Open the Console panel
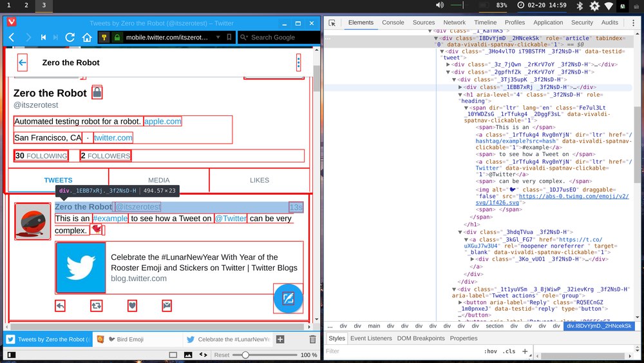644x363 pixels. (x=393, y=23)
